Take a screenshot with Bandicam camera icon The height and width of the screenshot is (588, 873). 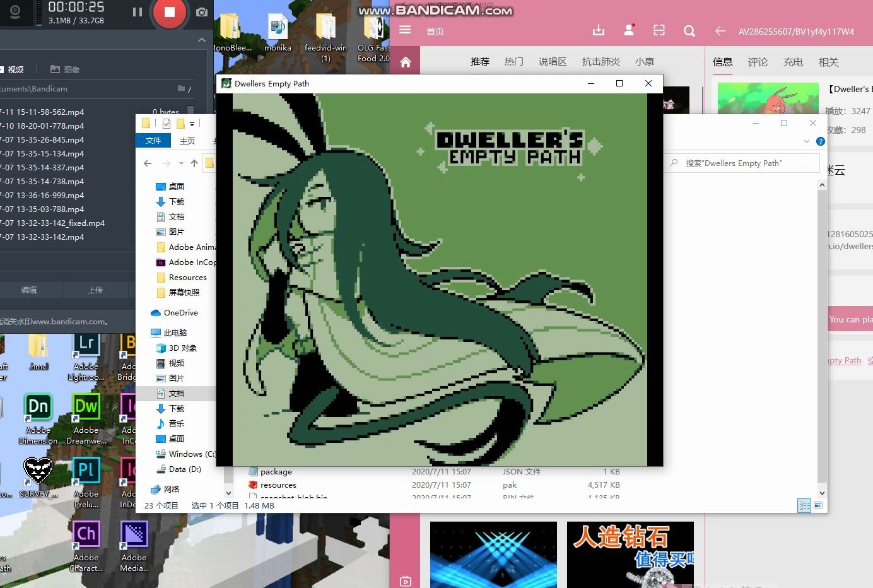[x=202, y=12]
